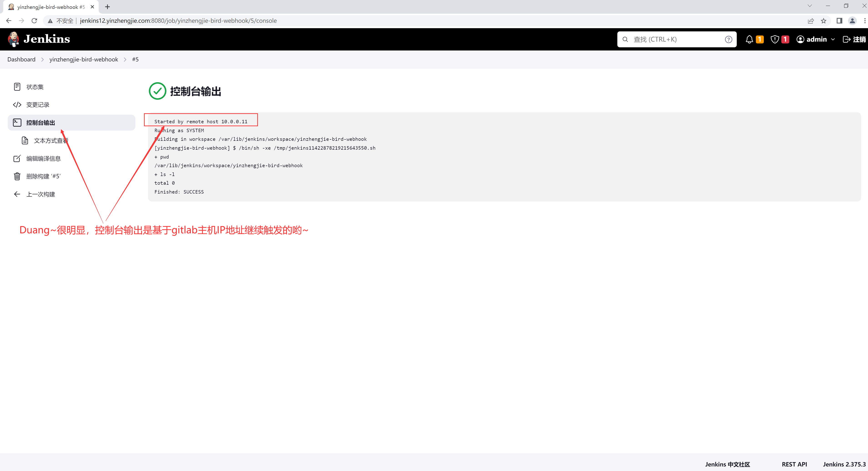The width and height of the screenshot is (868, 471).
Task: Open the edit build information icon
Action: click(x=17, y=158)
